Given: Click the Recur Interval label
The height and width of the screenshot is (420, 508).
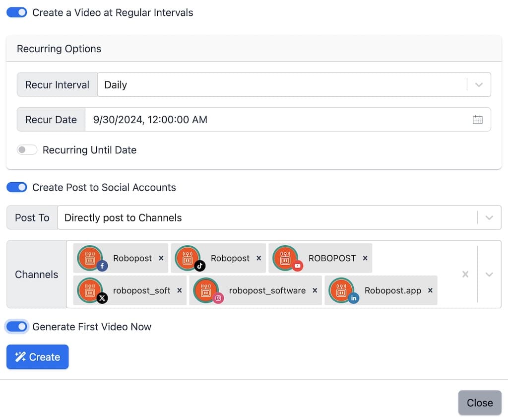Looking at the screenshot, I should click(58, 85).
